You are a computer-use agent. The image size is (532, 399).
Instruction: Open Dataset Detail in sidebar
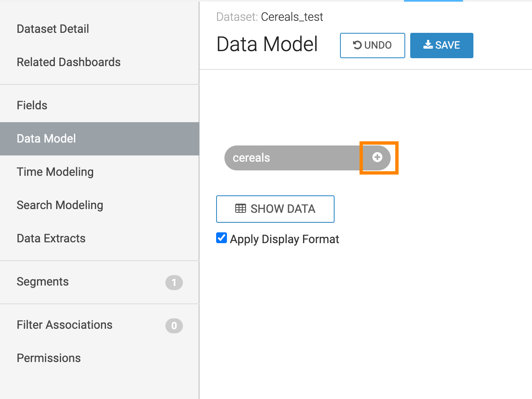[x=53, y=29]
